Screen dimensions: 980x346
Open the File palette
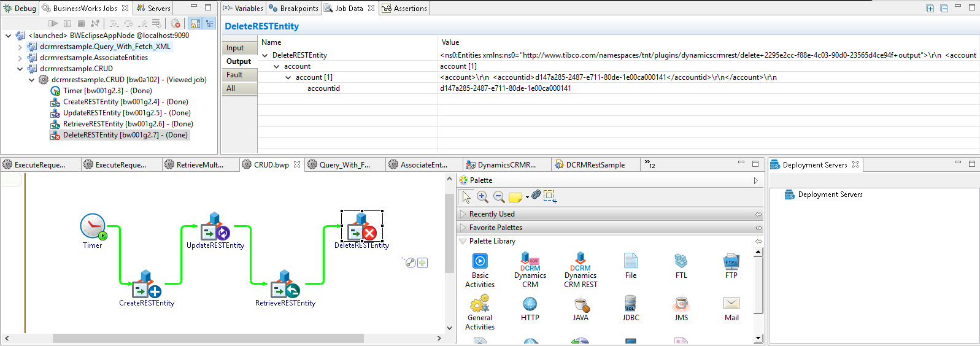(x=631, y=266)
